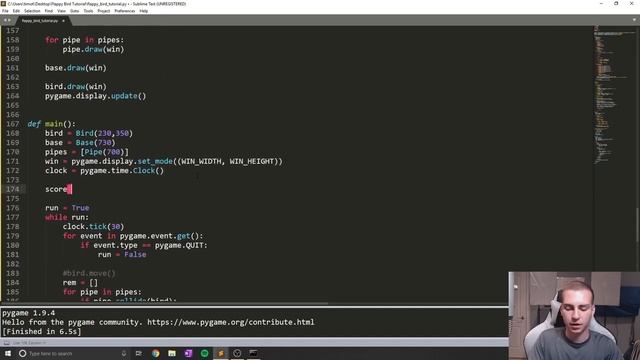The image size is (640, 360).
Task: Click the 'clock.tick(30)' line
Action: click(93, 227)
